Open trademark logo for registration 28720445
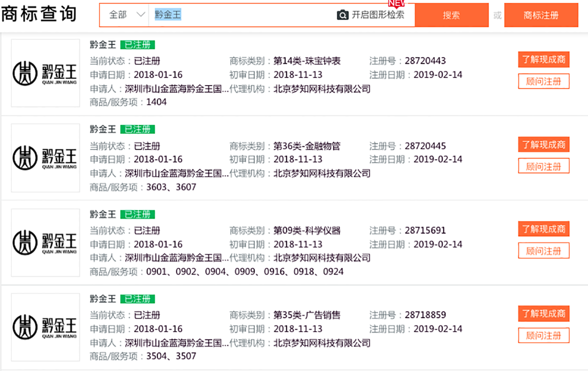Viewport: 588px width, 371px height. (x=46, y=158)
